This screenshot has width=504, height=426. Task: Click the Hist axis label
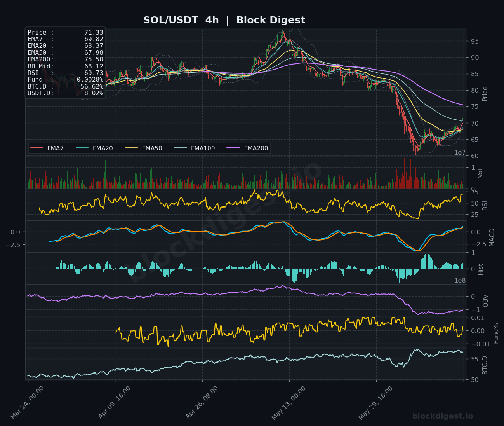(480, 269)
